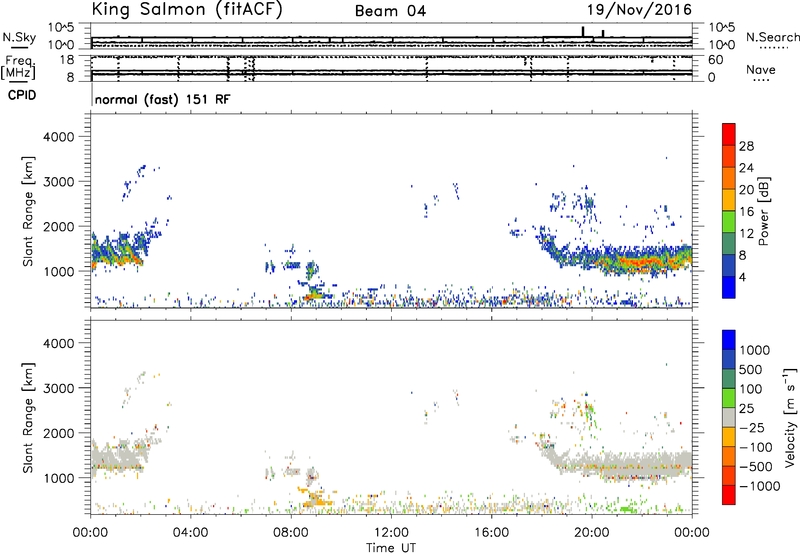Viewport: 800px width, 554px height.
Task: Click the CPID label
Action: [x=22, y=95]
